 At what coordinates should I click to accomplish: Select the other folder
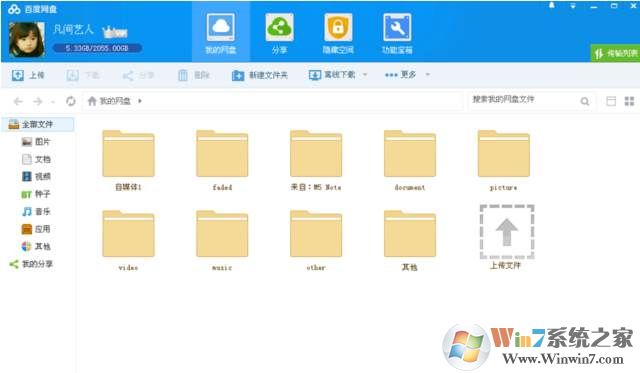316,240
